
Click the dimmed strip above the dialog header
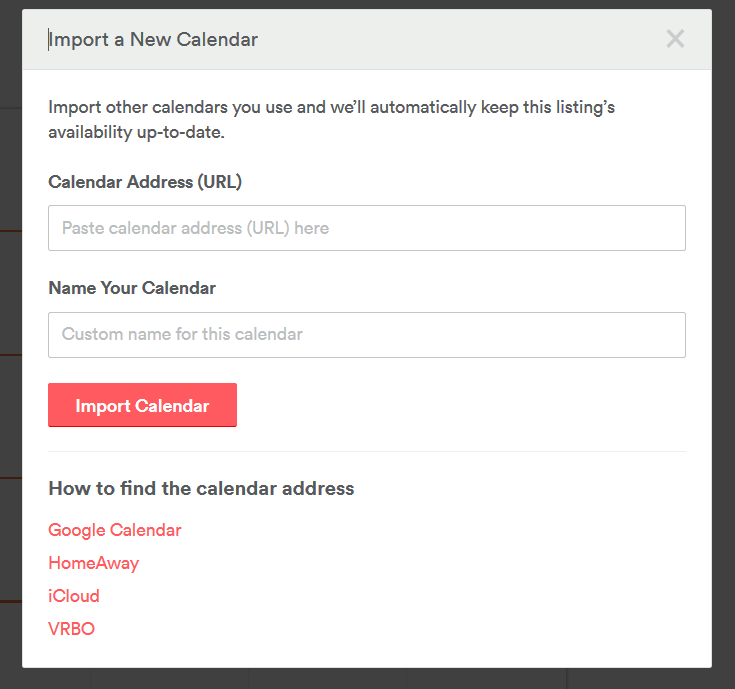pyautogui.click(x=366, y=4)
